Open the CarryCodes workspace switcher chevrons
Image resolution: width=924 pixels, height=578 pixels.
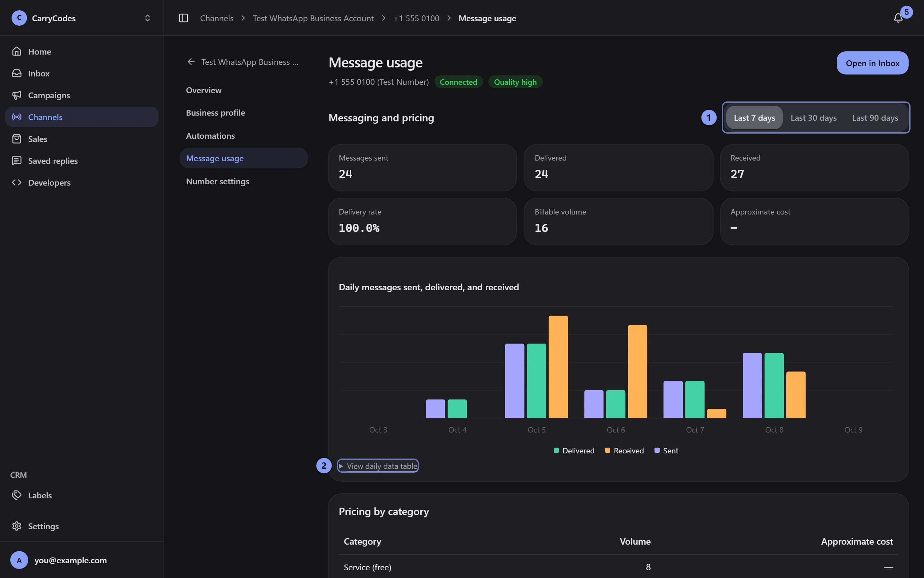(147, 18)
